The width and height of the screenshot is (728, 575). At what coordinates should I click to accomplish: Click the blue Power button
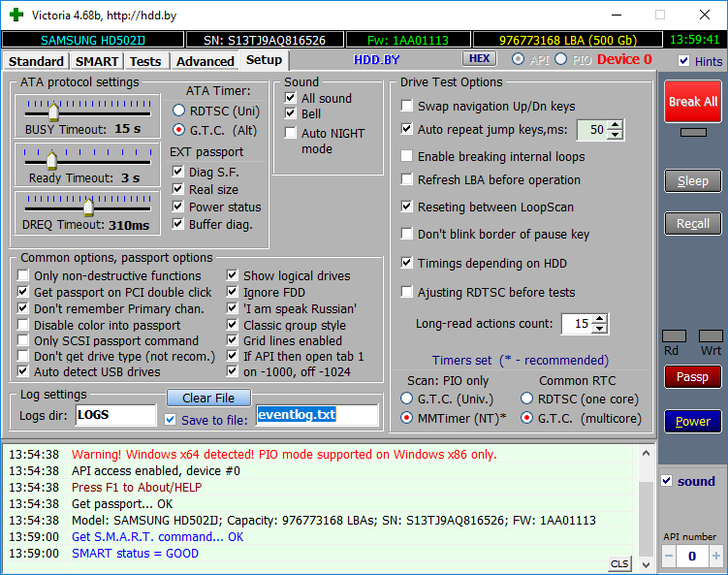[693, 421]
